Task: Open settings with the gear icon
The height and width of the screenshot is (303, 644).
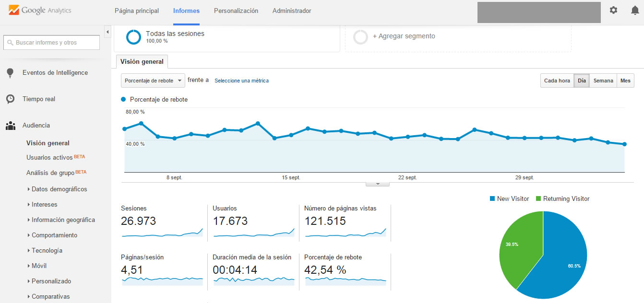Action: click(x=613, y=10)
